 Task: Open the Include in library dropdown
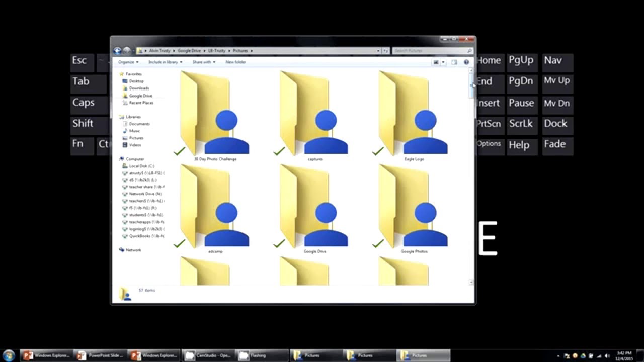pyautogui.click(x=165, y=62)
